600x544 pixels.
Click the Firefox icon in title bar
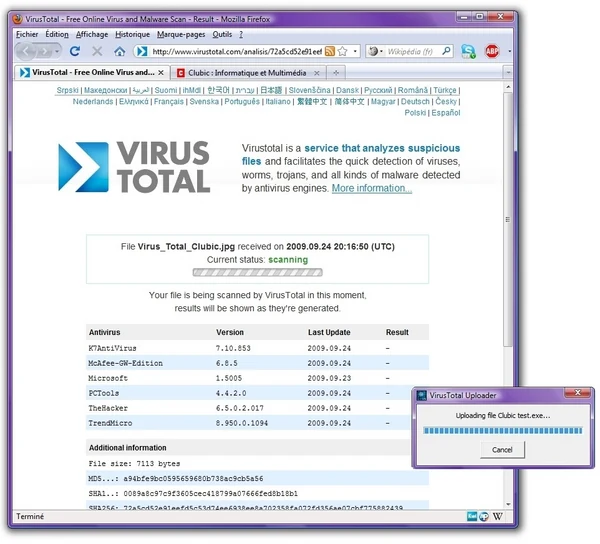[x=18, y=19]
